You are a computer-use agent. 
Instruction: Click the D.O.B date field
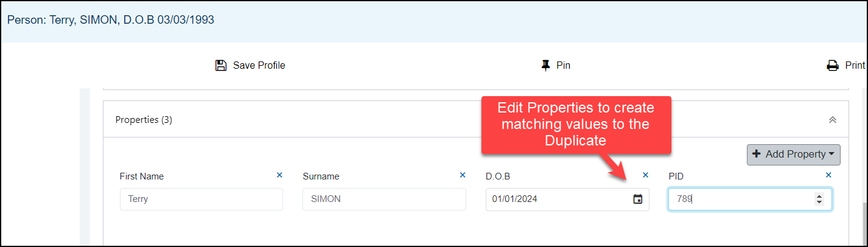pyautogui.click(x=567, y=199)
